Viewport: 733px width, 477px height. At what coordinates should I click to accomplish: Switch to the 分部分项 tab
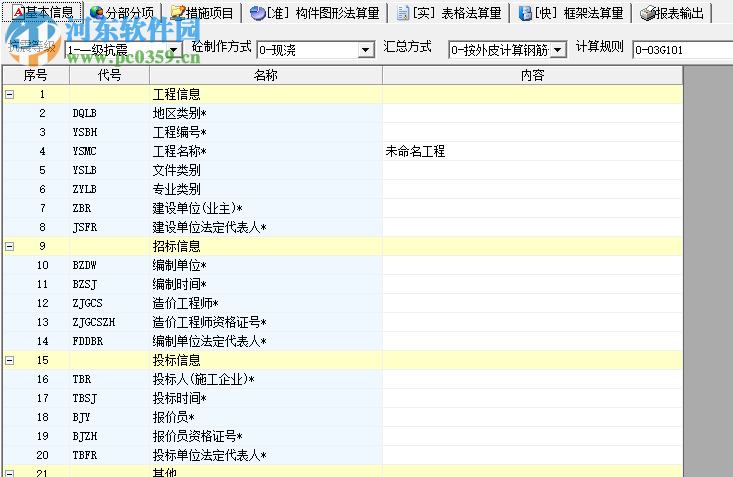(122, 13)
